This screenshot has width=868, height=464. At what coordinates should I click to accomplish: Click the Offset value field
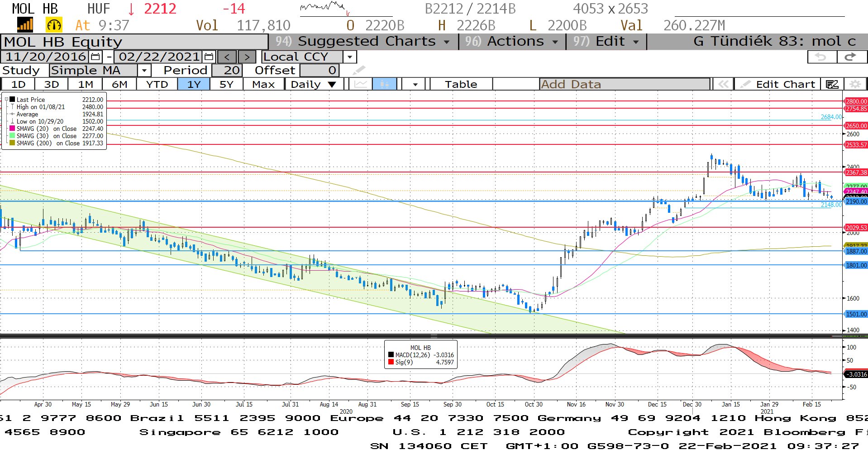(x=319, y=71)
